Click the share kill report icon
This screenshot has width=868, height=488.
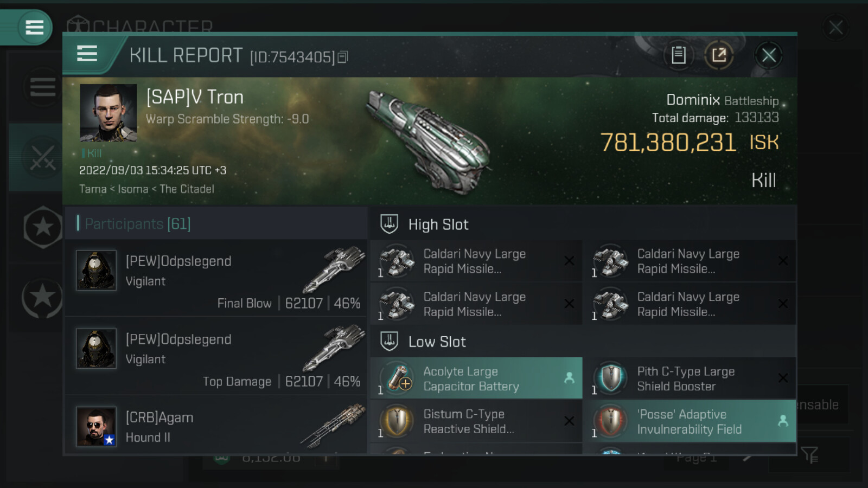coord(719,55)
